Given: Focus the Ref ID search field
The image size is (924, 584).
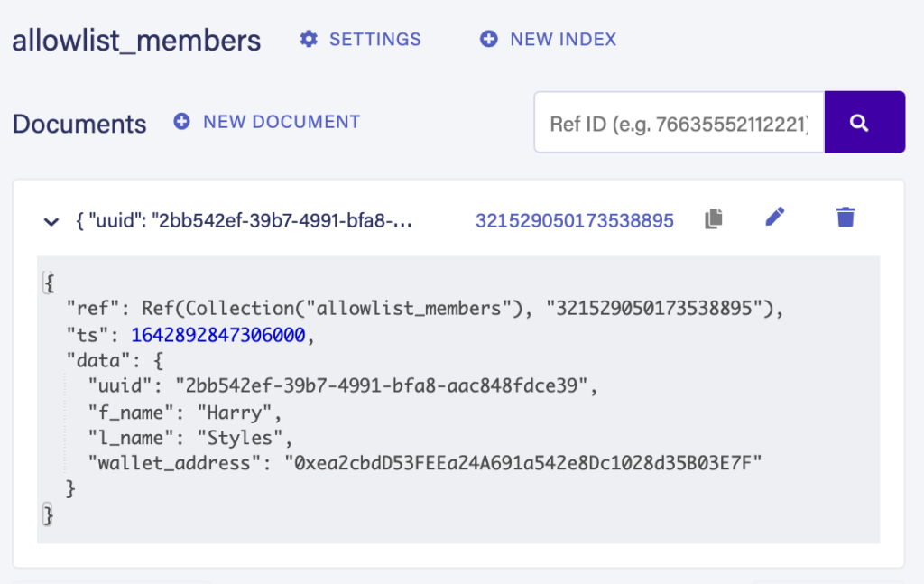Looking at the screenshot, I should click(679, 122).
